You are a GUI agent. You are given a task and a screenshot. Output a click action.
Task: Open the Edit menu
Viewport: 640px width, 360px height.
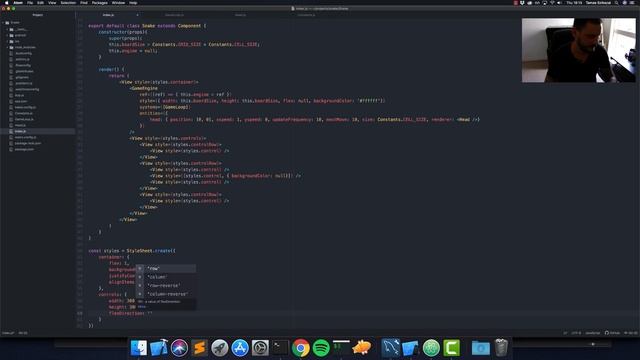click(40, 3)
